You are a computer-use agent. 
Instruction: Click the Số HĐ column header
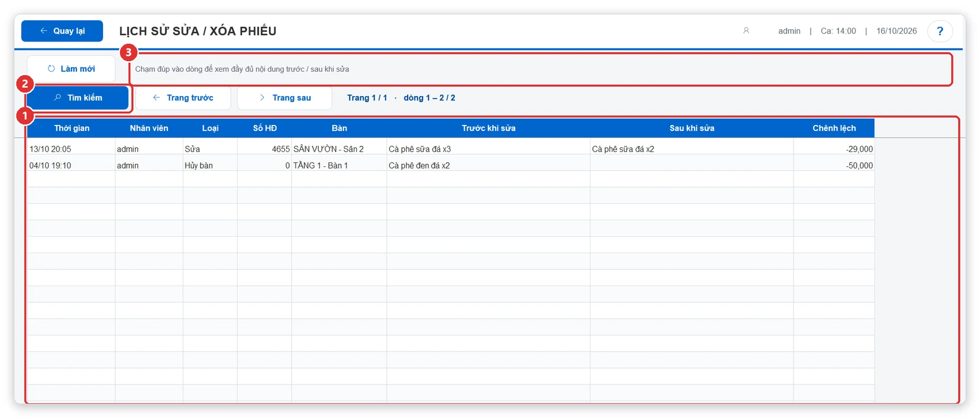(265, 128)
